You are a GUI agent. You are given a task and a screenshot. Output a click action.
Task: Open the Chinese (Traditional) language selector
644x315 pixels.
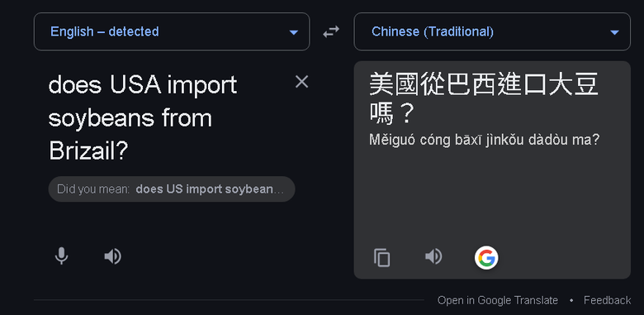(492, 31)
